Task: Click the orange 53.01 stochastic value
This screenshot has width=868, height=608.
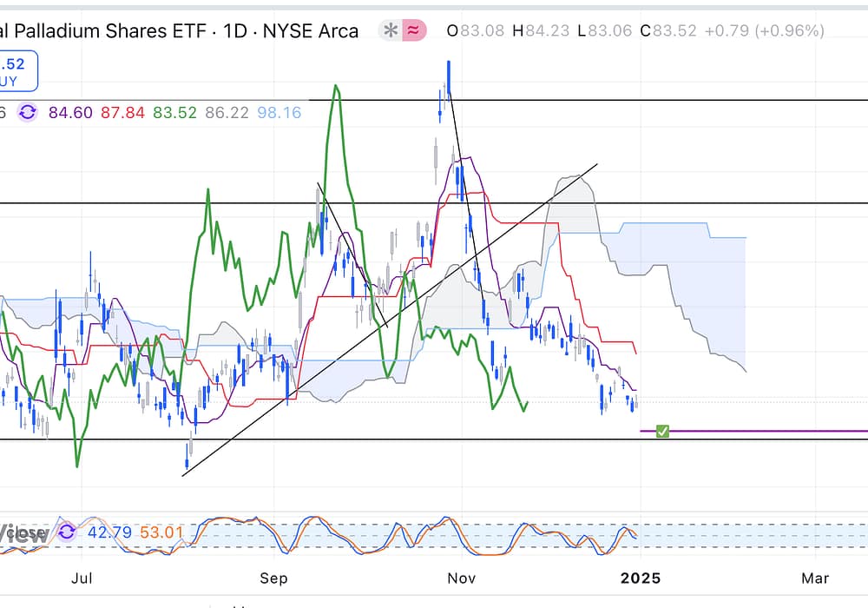Action: tap(156, 532)
